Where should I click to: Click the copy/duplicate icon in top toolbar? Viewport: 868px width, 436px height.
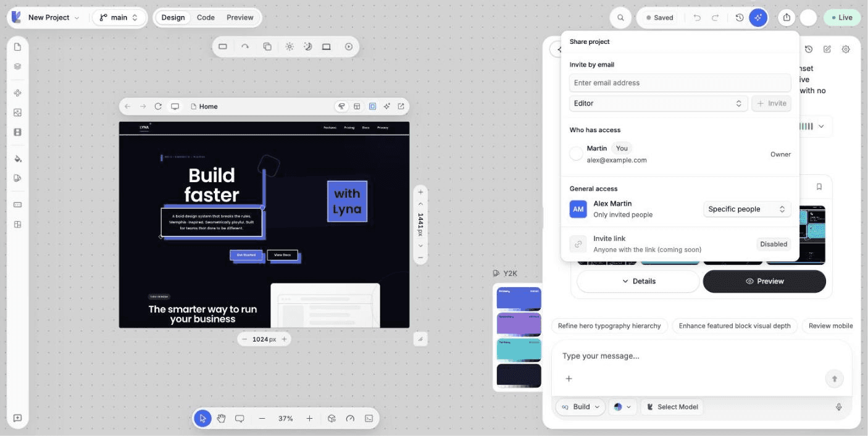[x=267, y=46]
